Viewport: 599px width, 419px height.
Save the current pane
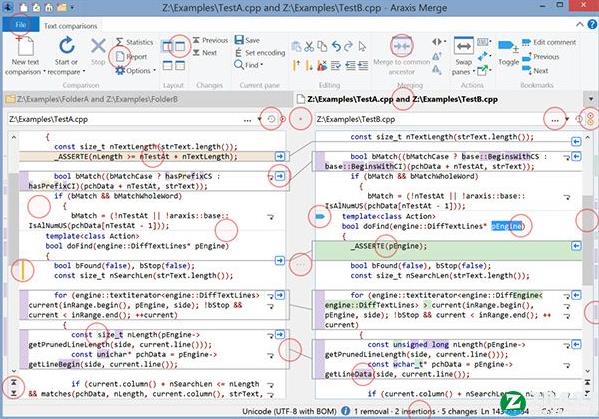click(247, 40)
